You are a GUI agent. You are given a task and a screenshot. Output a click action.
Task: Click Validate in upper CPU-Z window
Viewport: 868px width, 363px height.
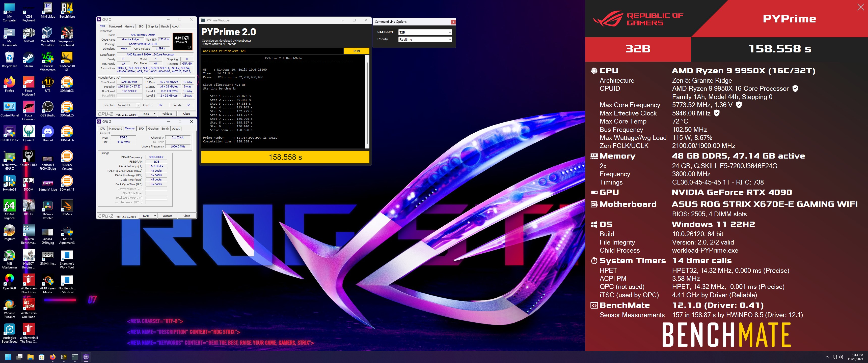click(167, 114)
